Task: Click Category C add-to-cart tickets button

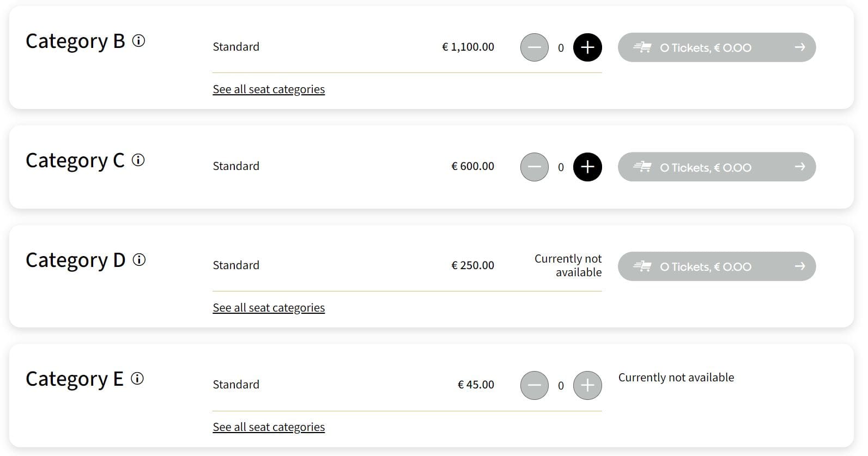Action: pyautogui.click(x=716, y=167)
